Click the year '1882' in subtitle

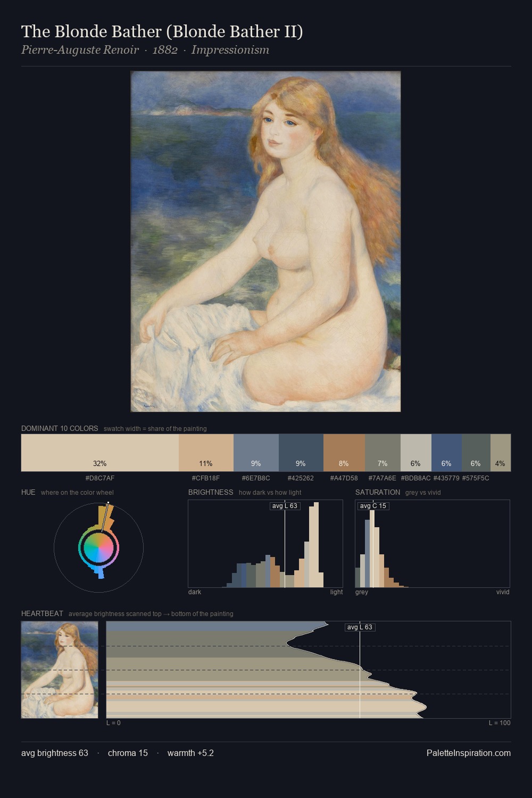pyautogui.click(x=165, y=50)
